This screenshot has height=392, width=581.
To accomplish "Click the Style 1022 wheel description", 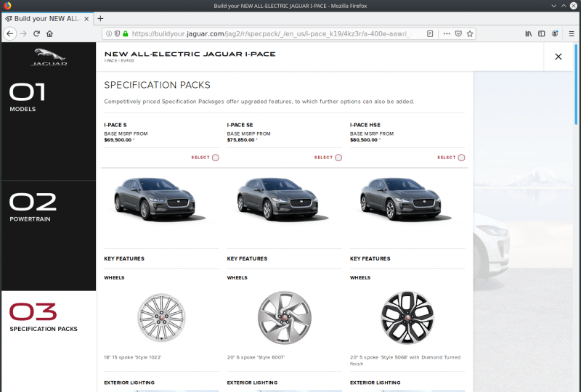I will 133,358.
